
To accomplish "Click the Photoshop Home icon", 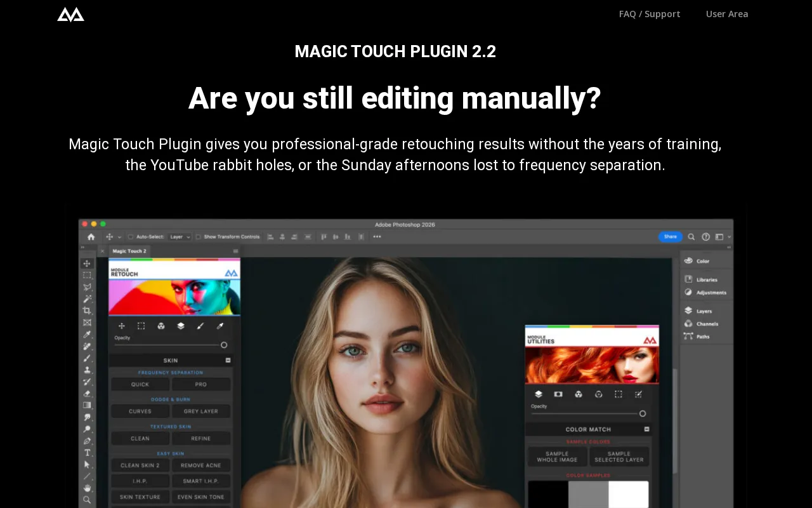I will point(91,237).
